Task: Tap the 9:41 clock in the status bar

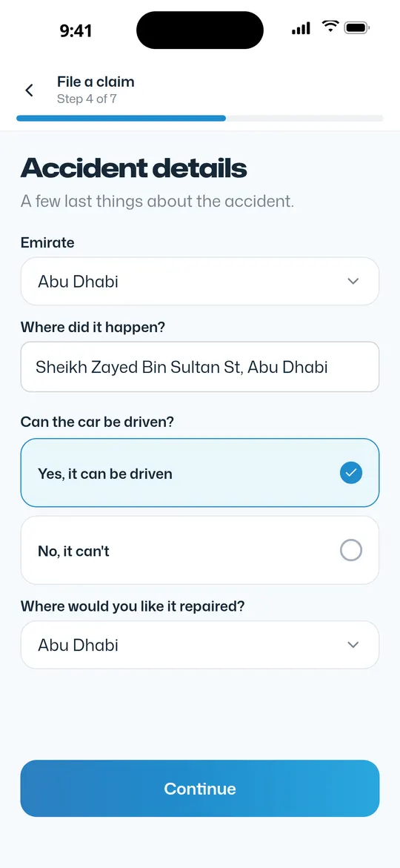Action: point(76,31)
